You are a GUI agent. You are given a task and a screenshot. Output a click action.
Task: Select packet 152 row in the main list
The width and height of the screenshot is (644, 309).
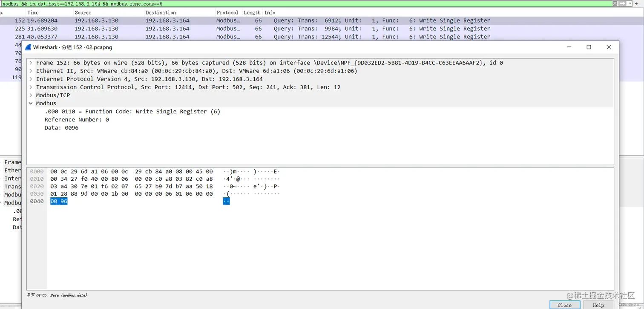tap(322, 20)
